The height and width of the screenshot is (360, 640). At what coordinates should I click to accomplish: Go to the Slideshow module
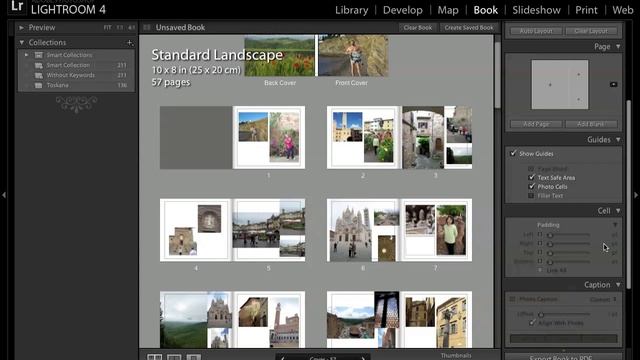tap(536, 10)
